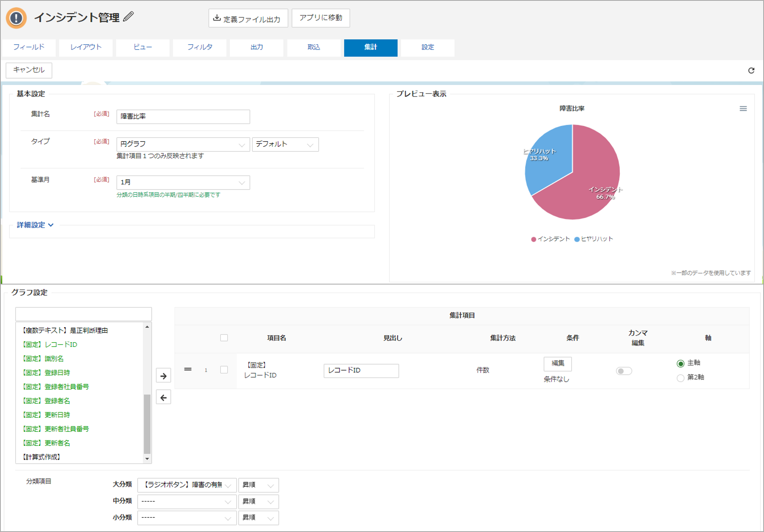Screen dimensions: 764x532
Task: Click the field list scrollbar thumb
Action: coord(147,424)
